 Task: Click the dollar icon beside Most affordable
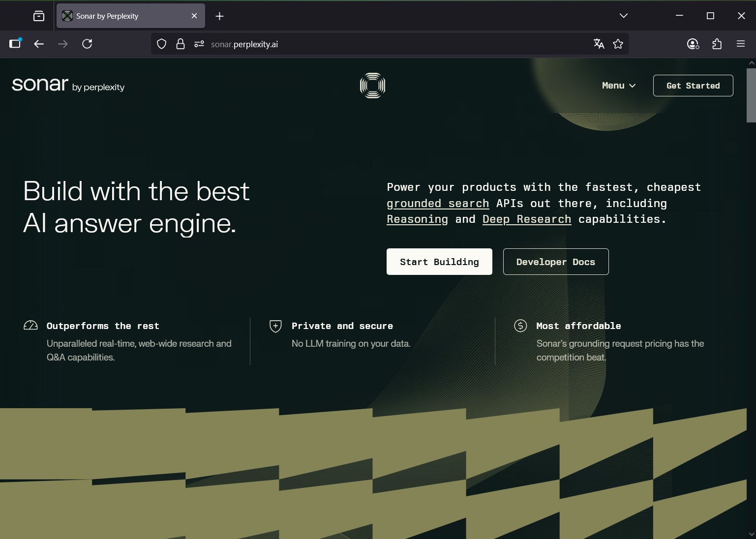[520, 326]
